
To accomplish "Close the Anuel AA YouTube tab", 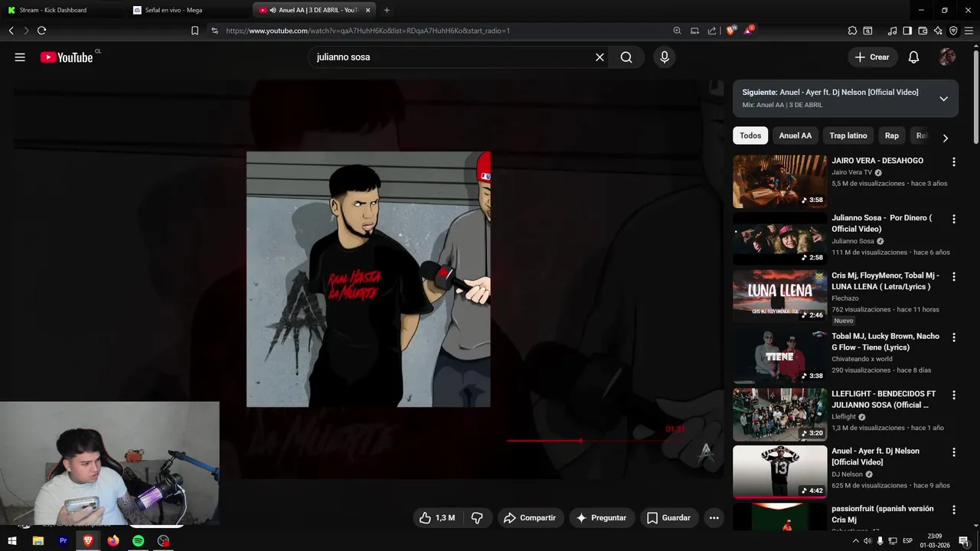I will coord(368,10).
